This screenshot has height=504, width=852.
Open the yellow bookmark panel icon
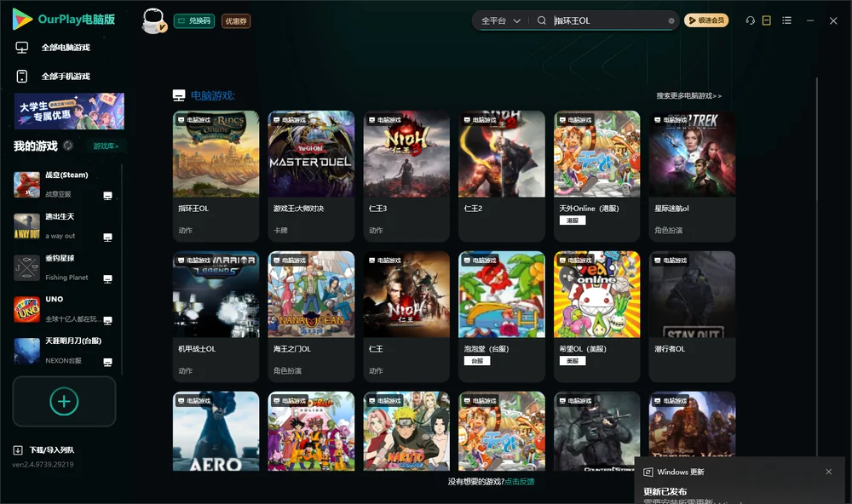coord(766,20)
